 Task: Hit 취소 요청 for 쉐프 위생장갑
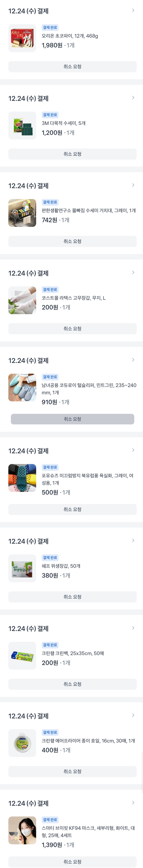[x=72, y=597]
